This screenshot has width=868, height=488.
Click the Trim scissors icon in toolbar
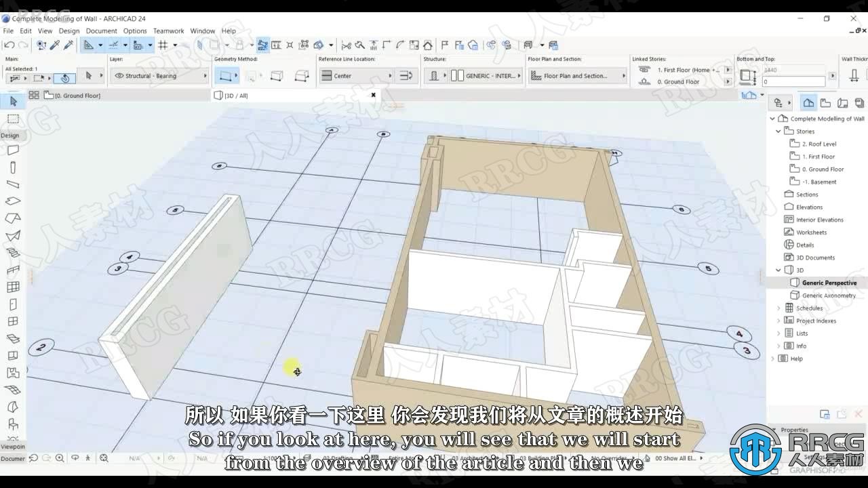click(x=347, y=45)
